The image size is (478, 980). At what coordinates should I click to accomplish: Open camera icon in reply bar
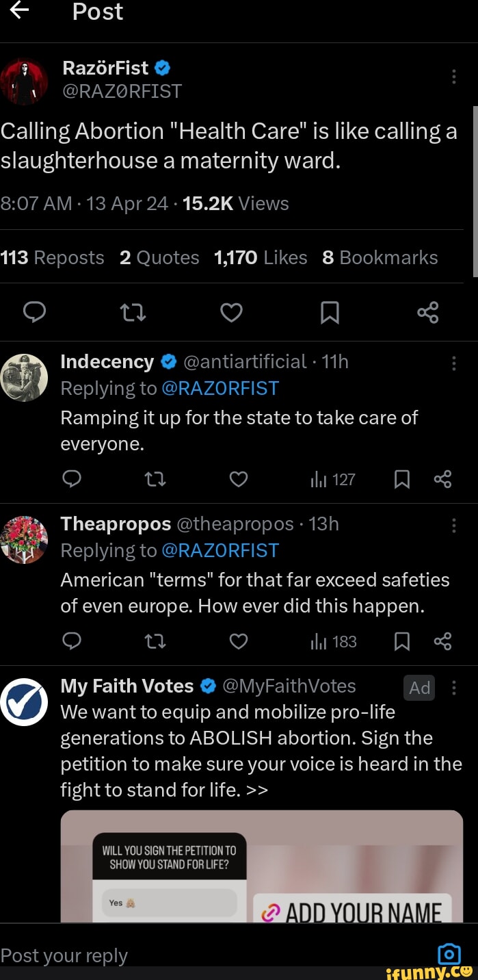click(x=449, y=954)
